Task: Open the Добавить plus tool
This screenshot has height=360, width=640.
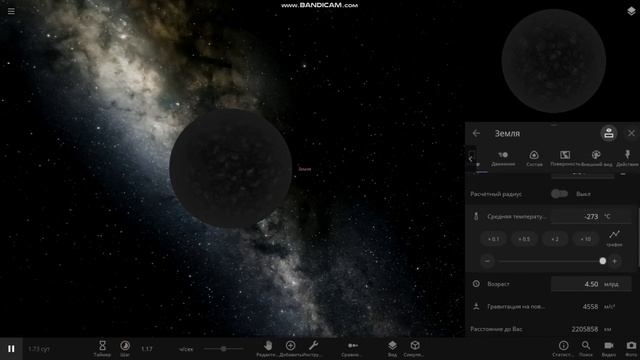Action: 291,349
